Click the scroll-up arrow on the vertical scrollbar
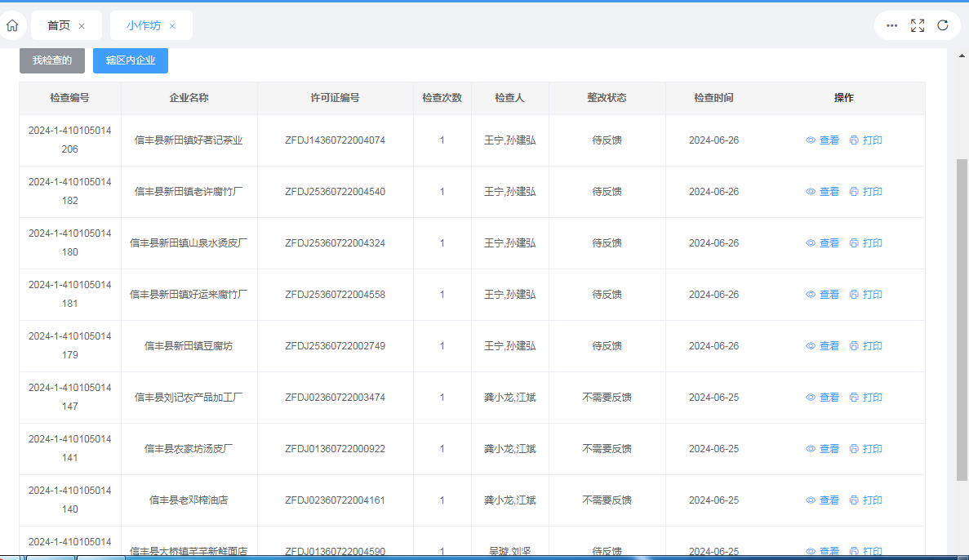 [x=962, y=56]
